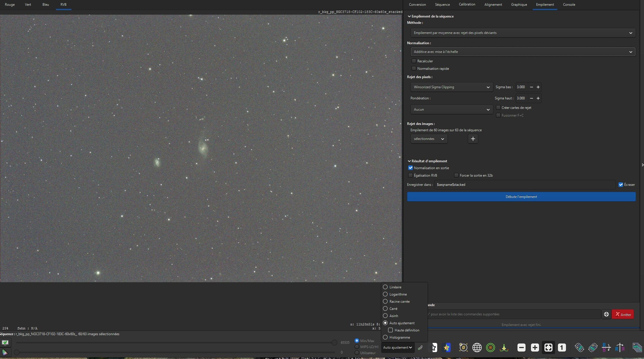Click the color gamut triangle icon
The width and height of the screenshot is (644, 359).
[x=5, y=352]
